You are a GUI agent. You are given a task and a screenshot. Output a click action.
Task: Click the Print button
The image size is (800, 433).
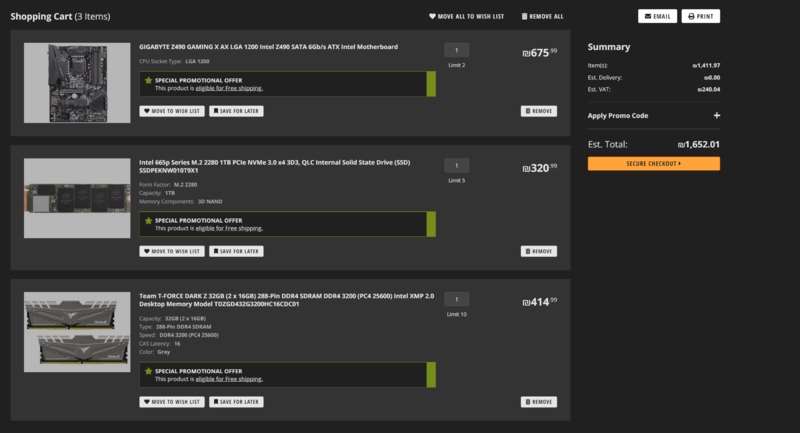click(701, 16)
